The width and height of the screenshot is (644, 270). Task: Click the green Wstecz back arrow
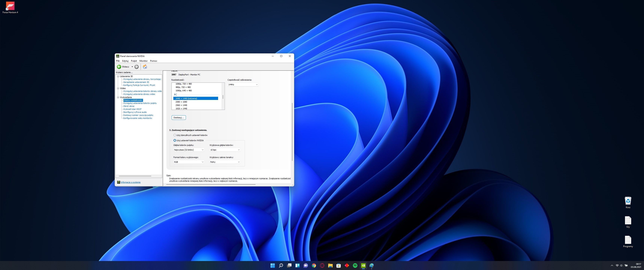119,67
